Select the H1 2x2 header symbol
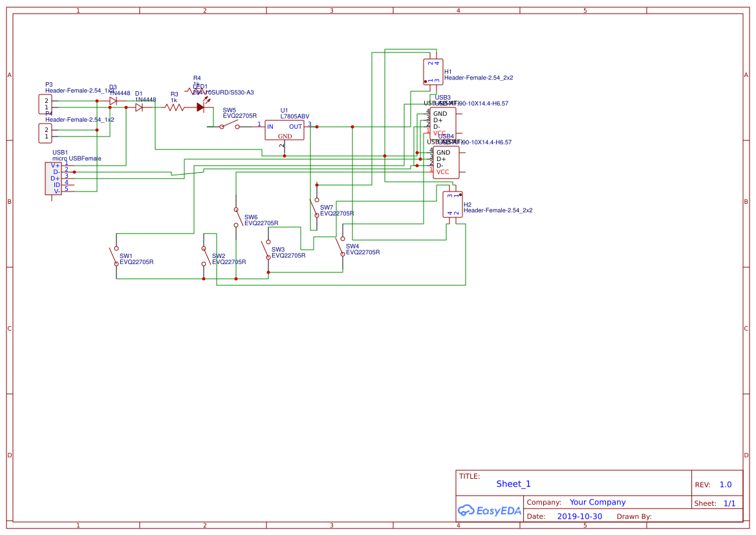 [433, 72]
